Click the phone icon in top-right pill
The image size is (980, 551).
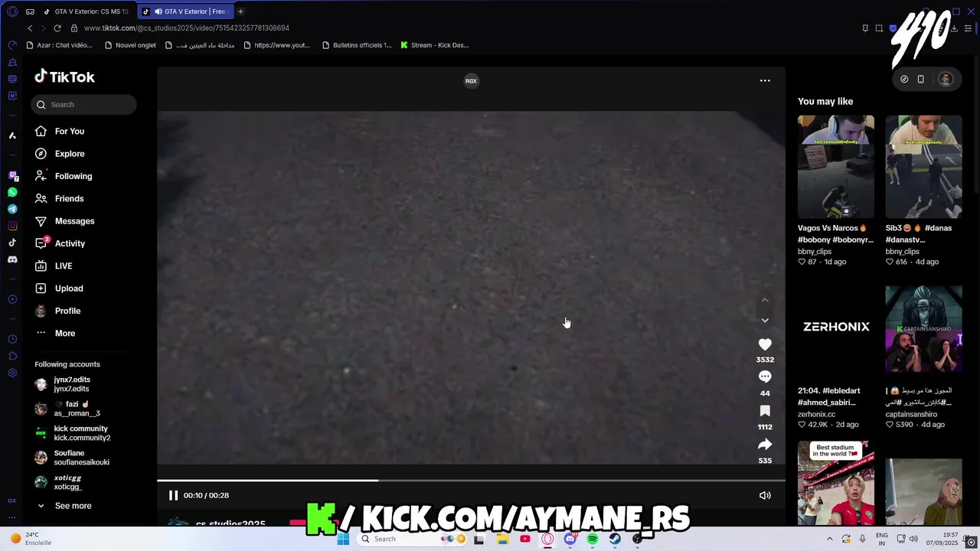tap(921, 79)
